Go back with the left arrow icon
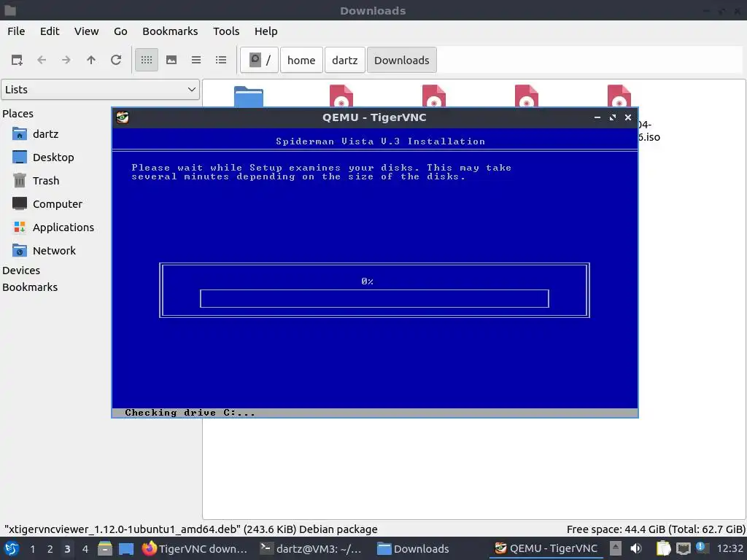Image resolution: width=747 pixels, height=560 pixels. point(42,60)
